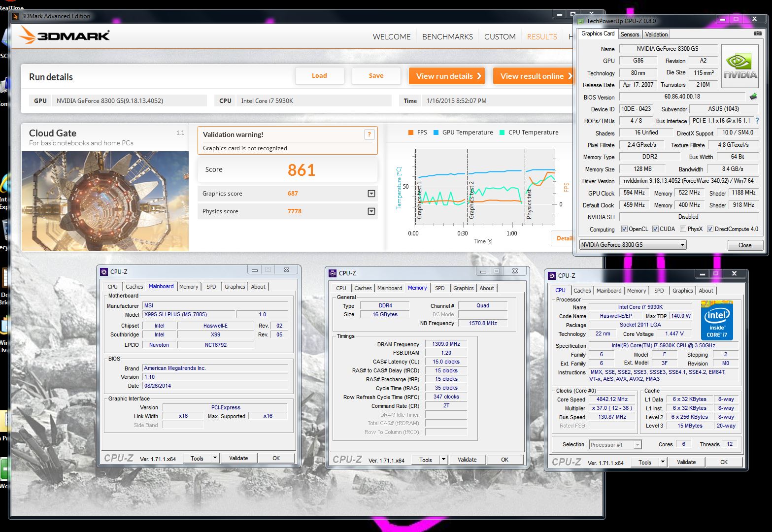
Task: Click the orange FPS legend swatch
Action: 410,133
